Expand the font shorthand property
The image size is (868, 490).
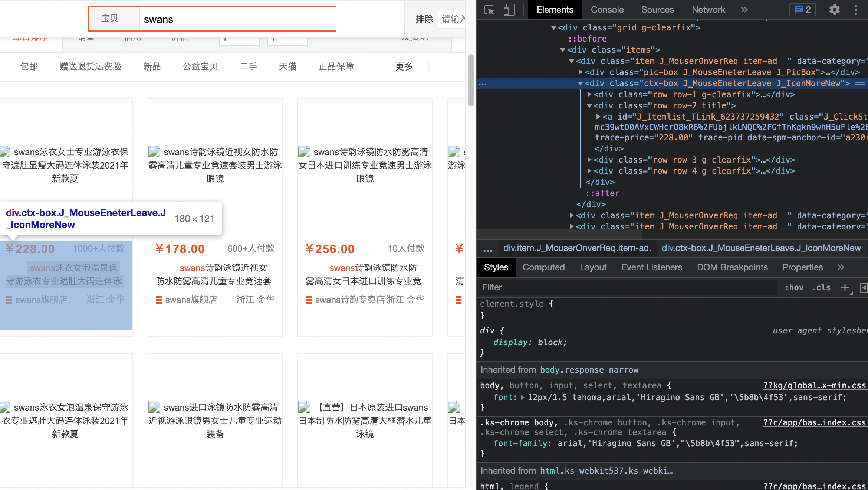tap(523, 397)
